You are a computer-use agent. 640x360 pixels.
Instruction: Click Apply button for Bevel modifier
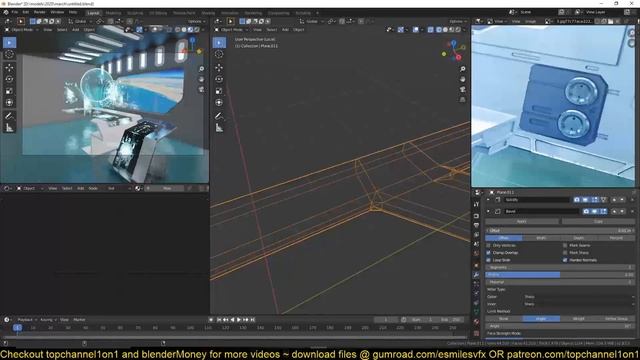click(522, 221)
